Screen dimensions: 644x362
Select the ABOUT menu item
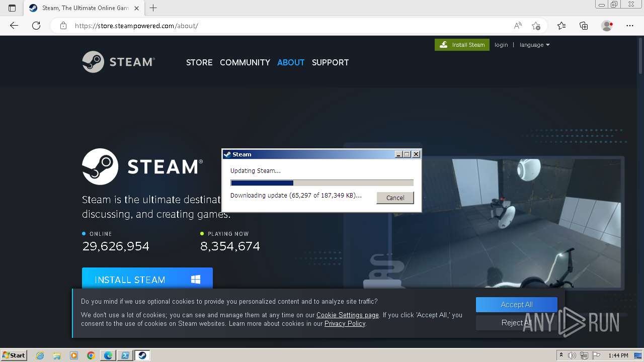click(x=291, y=62)
